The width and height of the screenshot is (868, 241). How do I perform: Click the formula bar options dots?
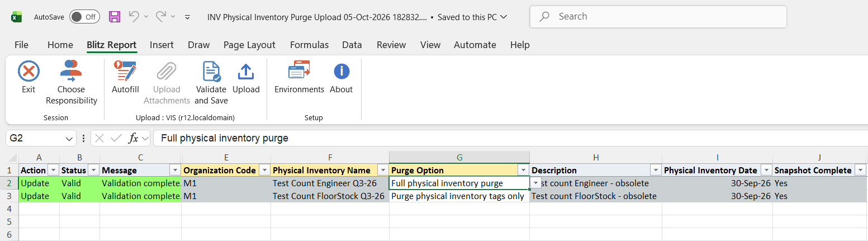coord(84,138)
